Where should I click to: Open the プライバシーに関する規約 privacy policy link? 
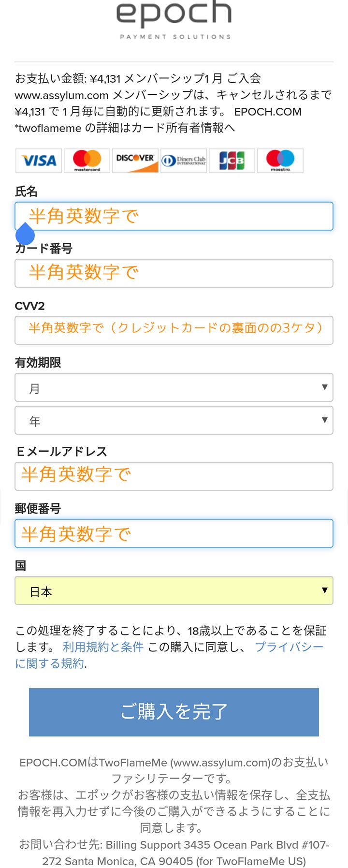169,655
